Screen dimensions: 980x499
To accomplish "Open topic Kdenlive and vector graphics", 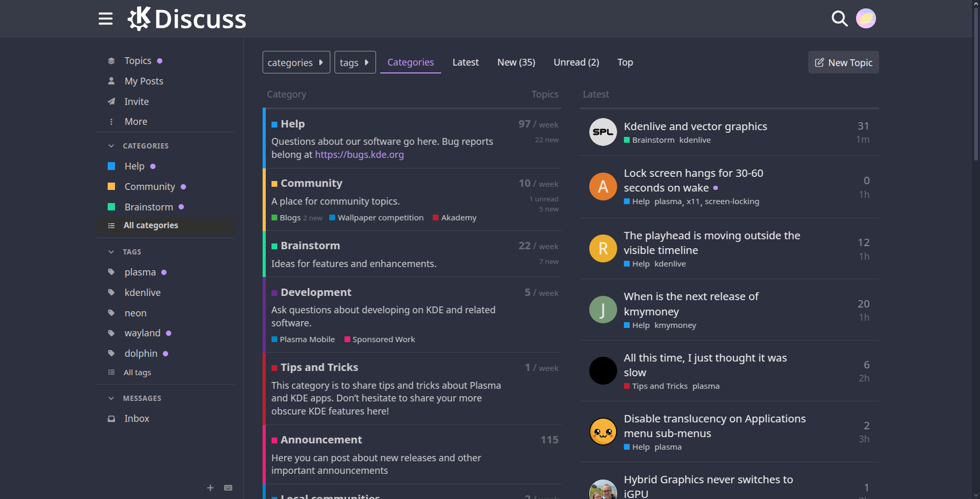I will coord(695,126).
